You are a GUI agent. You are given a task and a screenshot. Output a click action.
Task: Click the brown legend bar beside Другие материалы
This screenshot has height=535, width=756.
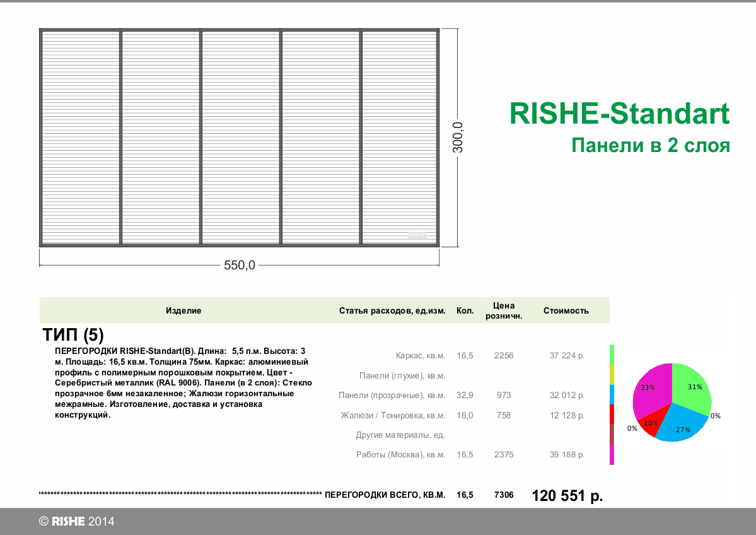[x=612, y=433]
